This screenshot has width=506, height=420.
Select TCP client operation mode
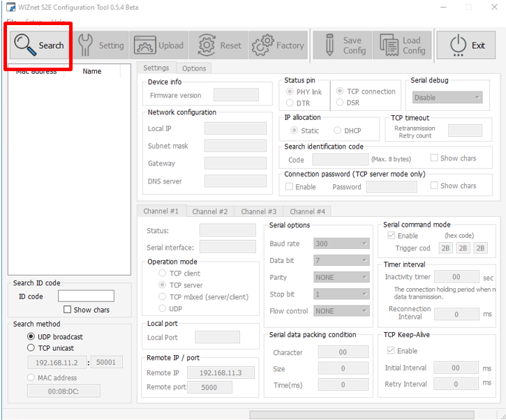point(163,273)
